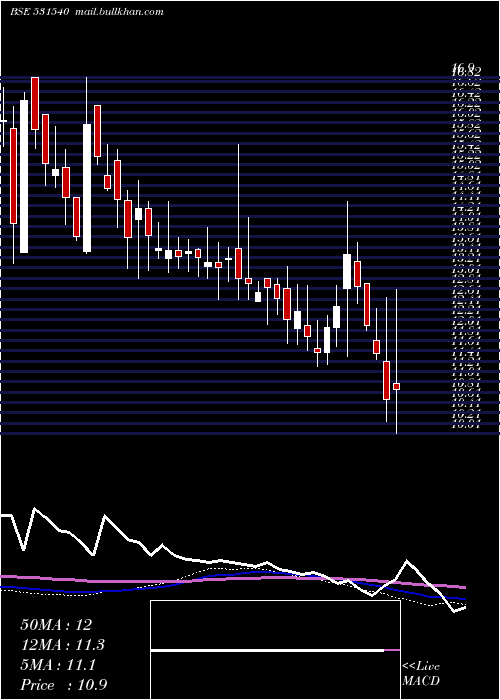
Task: Click the Price : 10.9 value
Action: click(64, 685)
